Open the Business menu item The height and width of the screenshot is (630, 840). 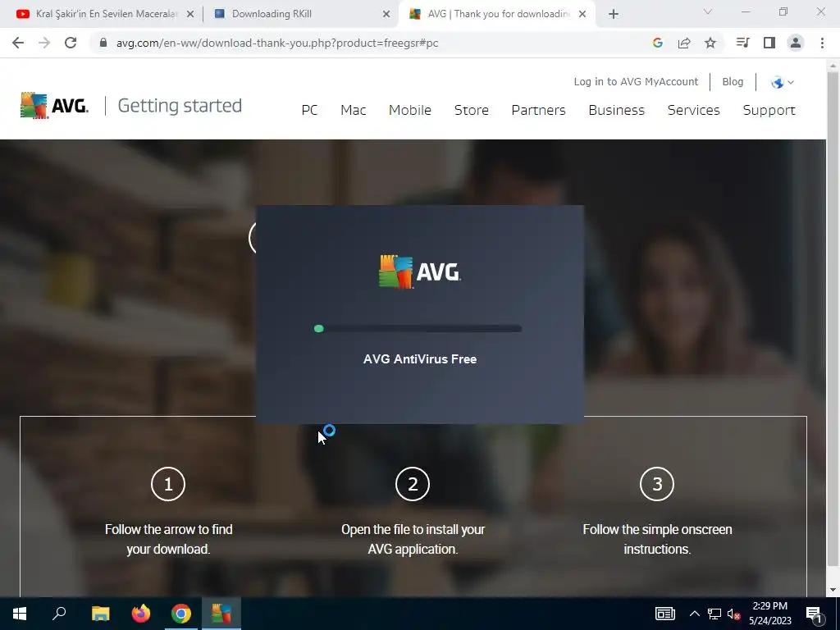coord(617,110)
